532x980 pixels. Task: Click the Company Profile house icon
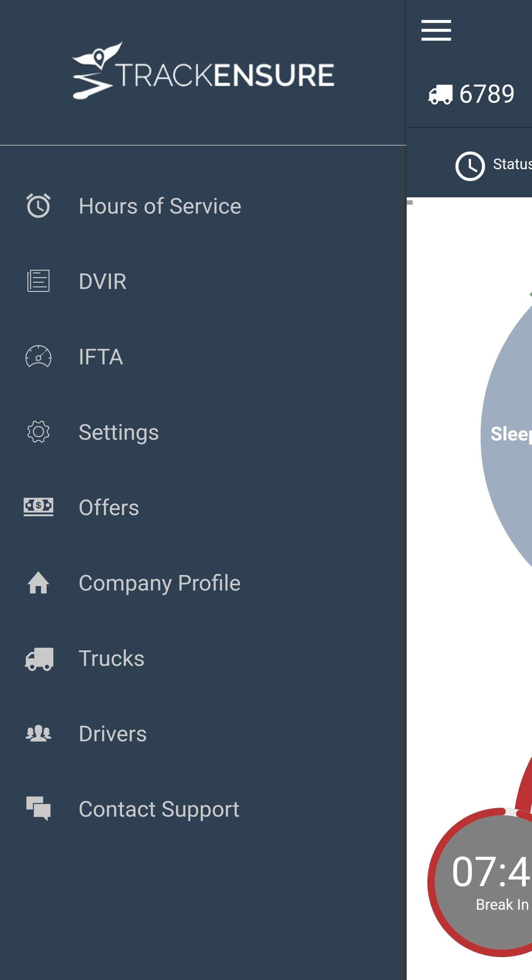pyautogui.click(x=38, y=582)
